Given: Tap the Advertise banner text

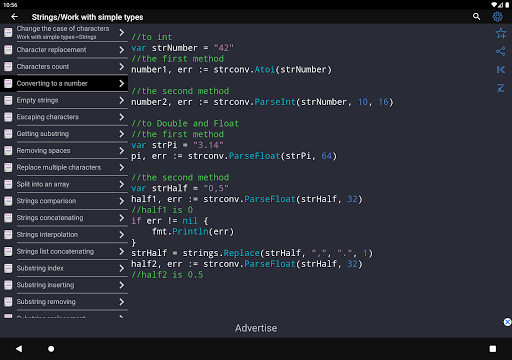Looking at the screenshot, I should tap(256, 328).
